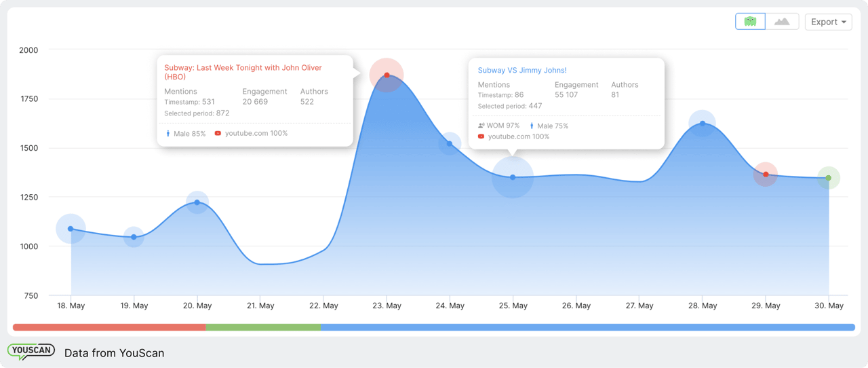Click the red segment of the bottom bar

(109, 327)
